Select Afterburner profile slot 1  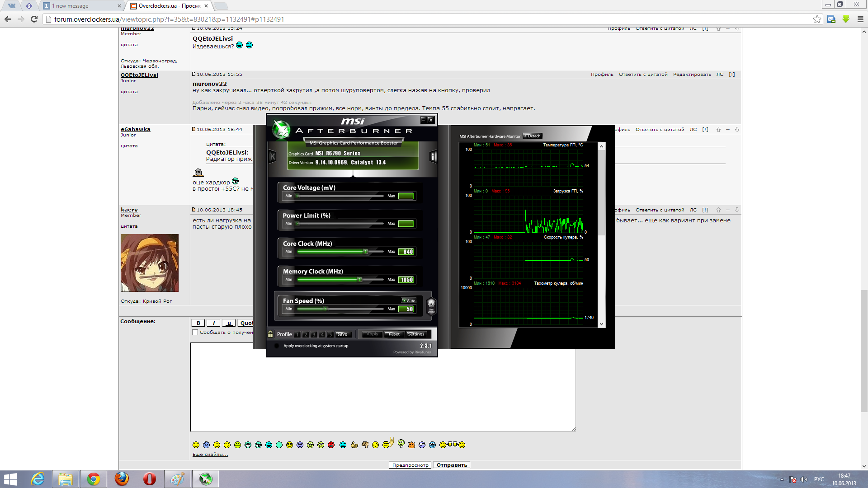tap(297, 334)
